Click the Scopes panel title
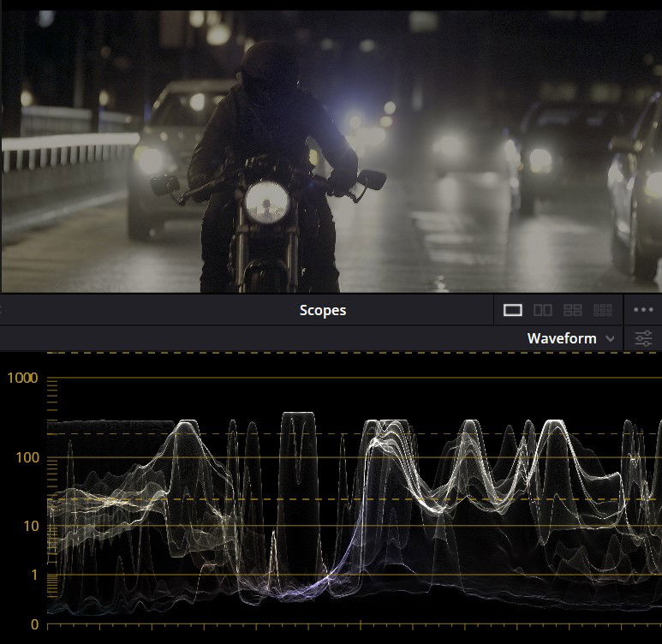This screenshot has width=662, height=644. coord(323,310)
